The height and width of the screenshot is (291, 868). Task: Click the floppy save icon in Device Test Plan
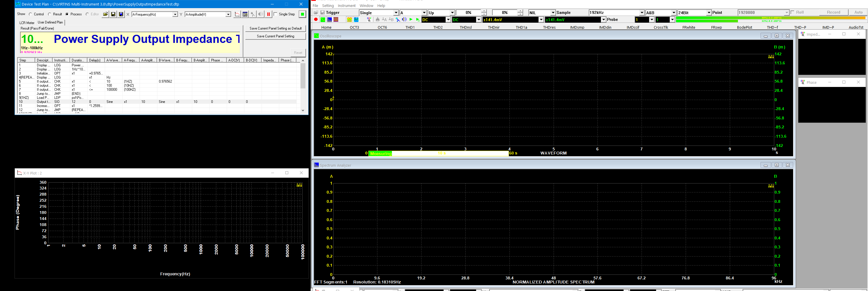pos(113,14)
